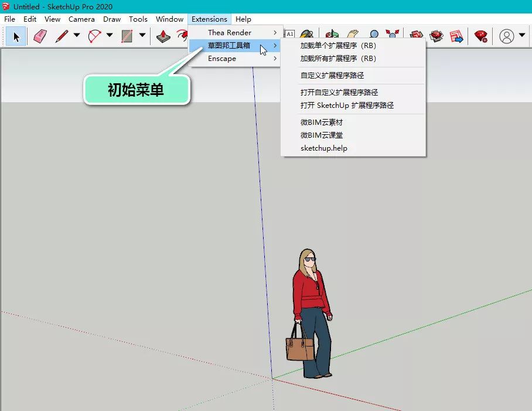Image resolution: width=532 pixels, height=411 pixels.
Task: Open 微BIM云课堂 item
Action: pos(353,135)
